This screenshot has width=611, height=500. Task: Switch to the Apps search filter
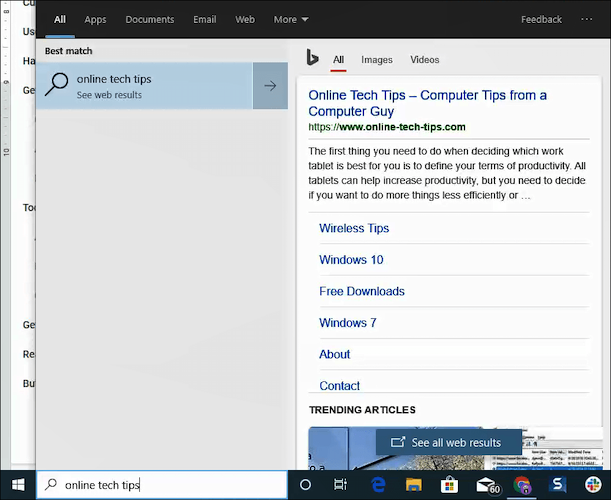(95, 19)
